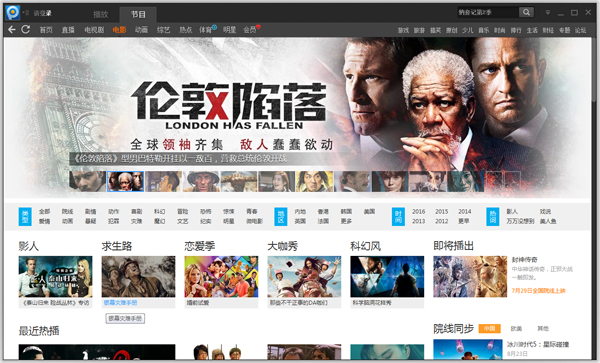Open the 封神传奇 upcoming movie poster
Image resolution: width=600 pixels, height=363 pixels.
click(470, 277)
